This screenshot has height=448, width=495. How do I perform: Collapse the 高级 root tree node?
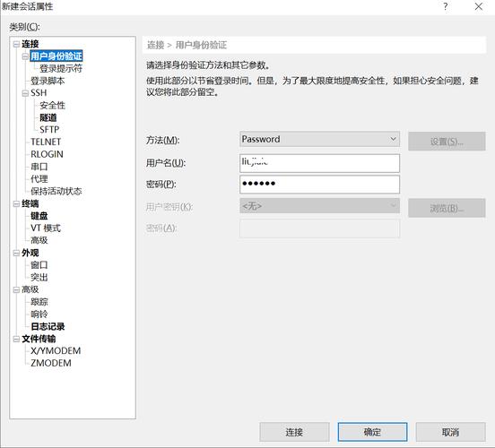coord(16,289)
